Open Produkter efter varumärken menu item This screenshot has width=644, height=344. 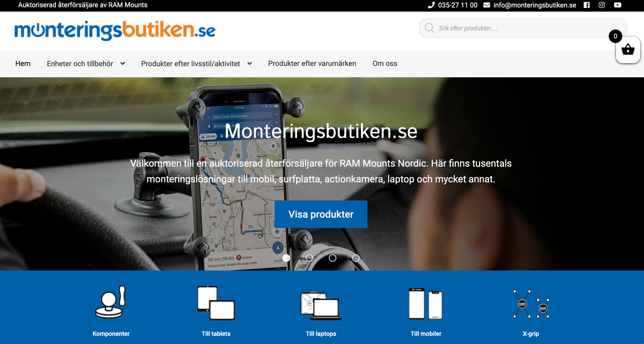click(x=312, y=64)
